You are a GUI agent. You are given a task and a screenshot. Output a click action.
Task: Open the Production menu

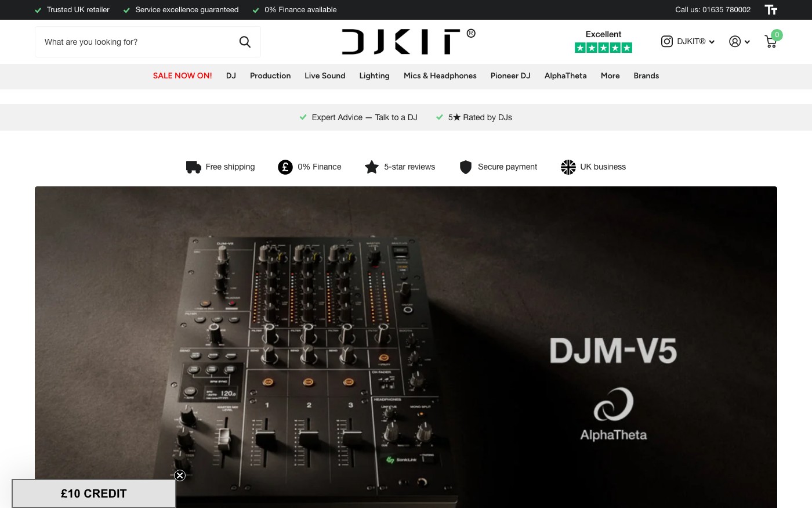(x=270, y=75)
